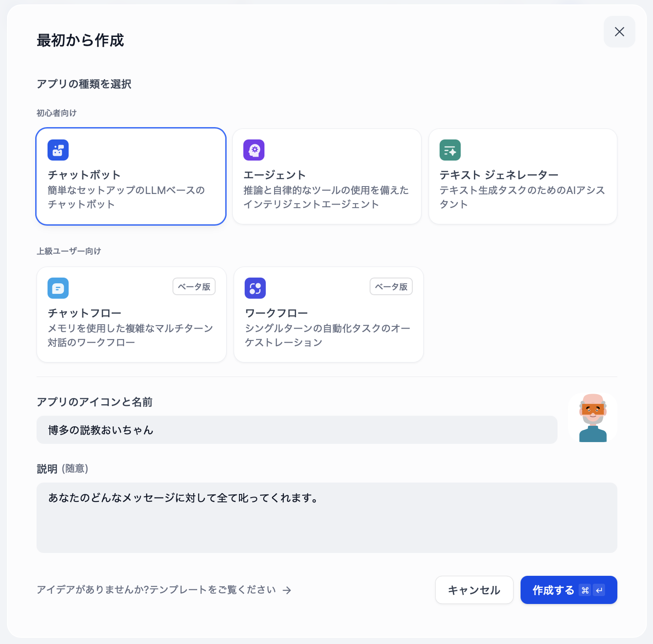Click the 初心者向け section label
Image resolution: width=653 pixels, height=644 pixels.
pyautogui.click(x=57, y=113)
